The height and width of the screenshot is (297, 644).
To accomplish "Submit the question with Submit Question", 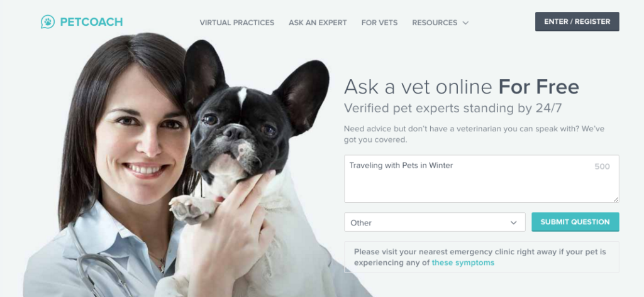I will pyautogui.click(x=575, y=222).
